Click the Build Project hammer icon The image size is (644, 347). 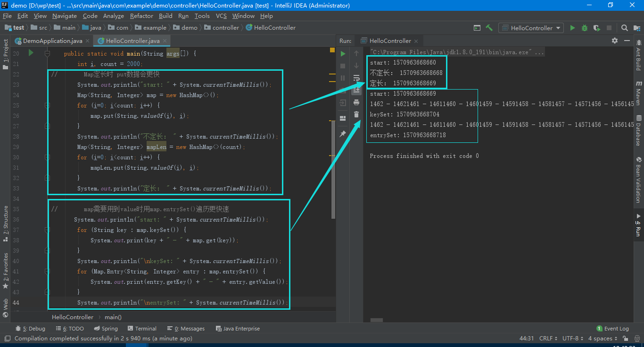489,28
